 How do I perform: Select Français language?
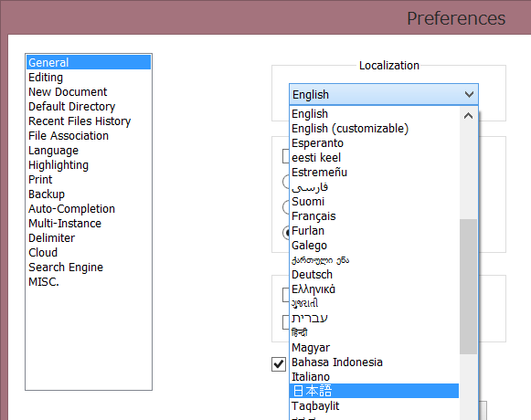(x=375, y=215)
